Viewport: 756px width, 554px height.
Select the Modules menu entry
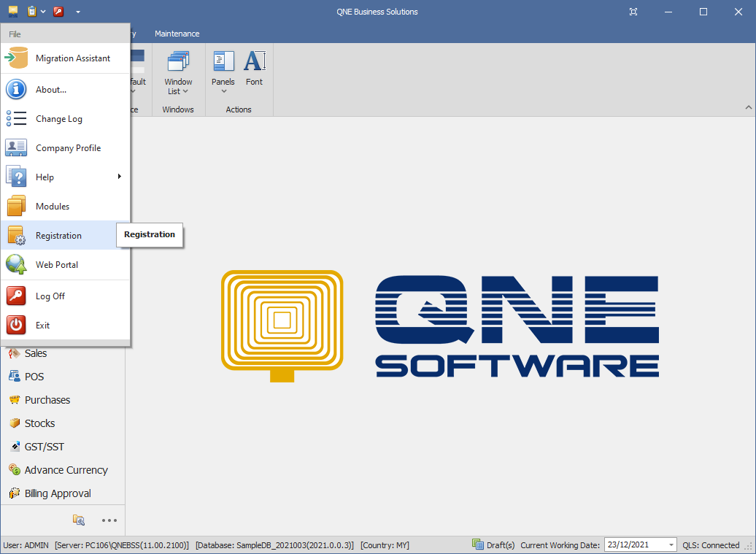[66, 207]
